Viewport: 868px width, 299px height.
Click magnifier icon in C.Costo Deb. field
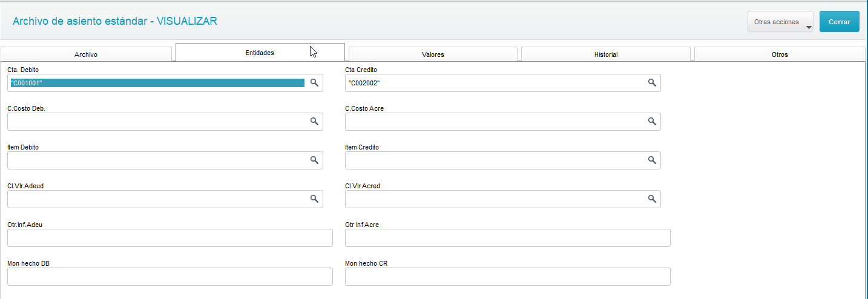click(314, 122)
